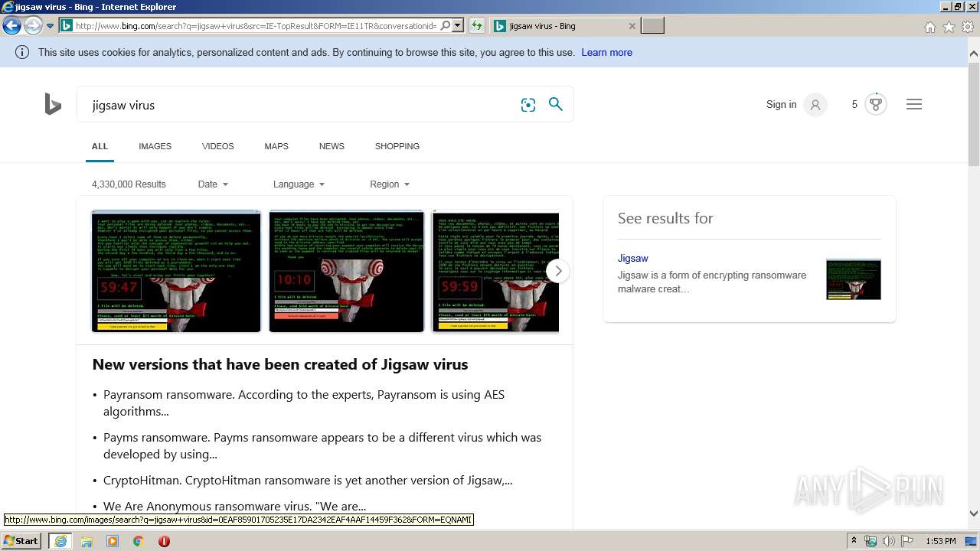980x551 pixels.
Task: Switch to the NEWS tab
Action: click(x=332, y=146)
